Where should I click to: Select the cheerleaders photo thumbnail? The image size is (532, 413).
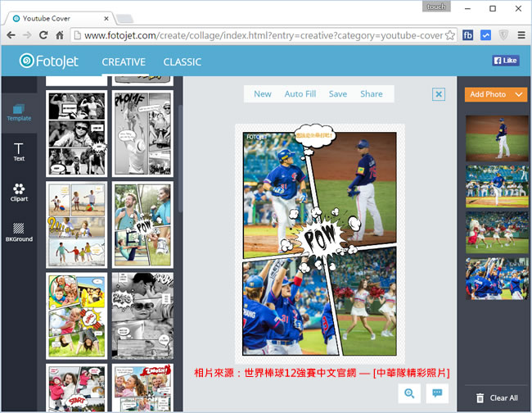coord(497,233)
